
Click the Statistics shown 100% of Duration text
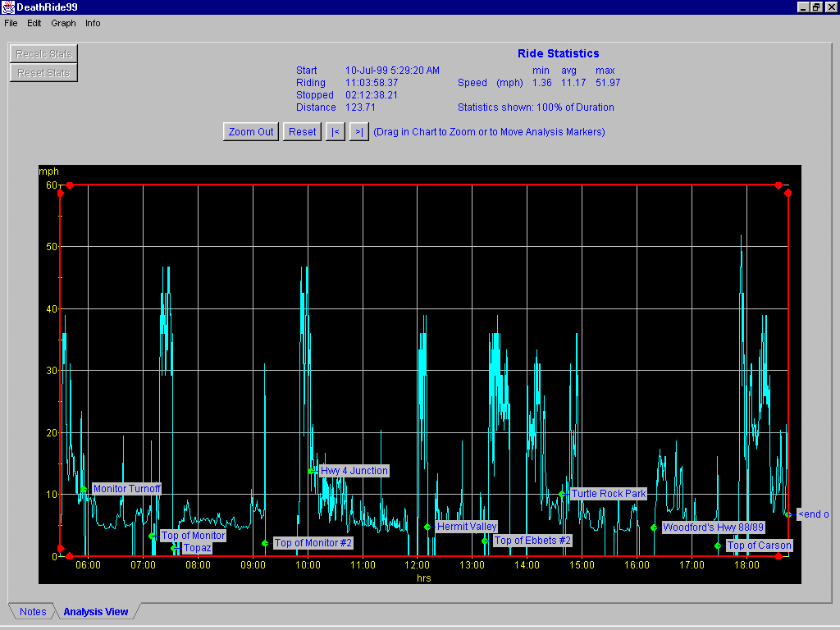click(536, 107)
